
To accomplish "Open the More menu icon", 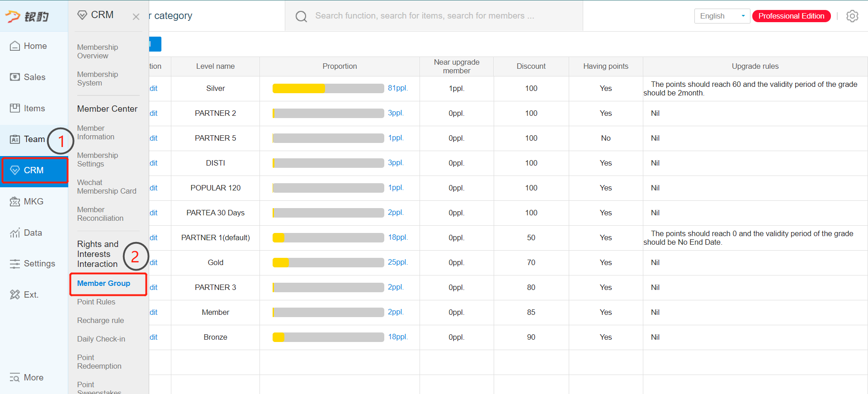I will tap(15, 378).
